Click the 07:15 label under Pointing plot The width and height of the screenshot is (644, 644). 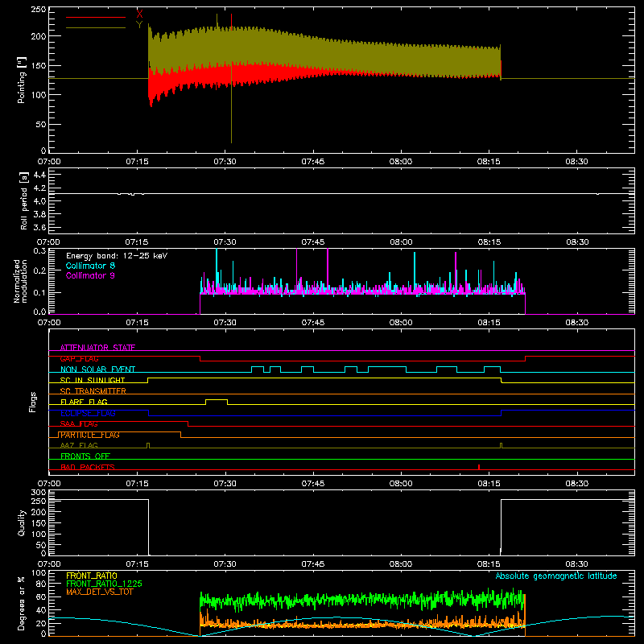[137, 162]
